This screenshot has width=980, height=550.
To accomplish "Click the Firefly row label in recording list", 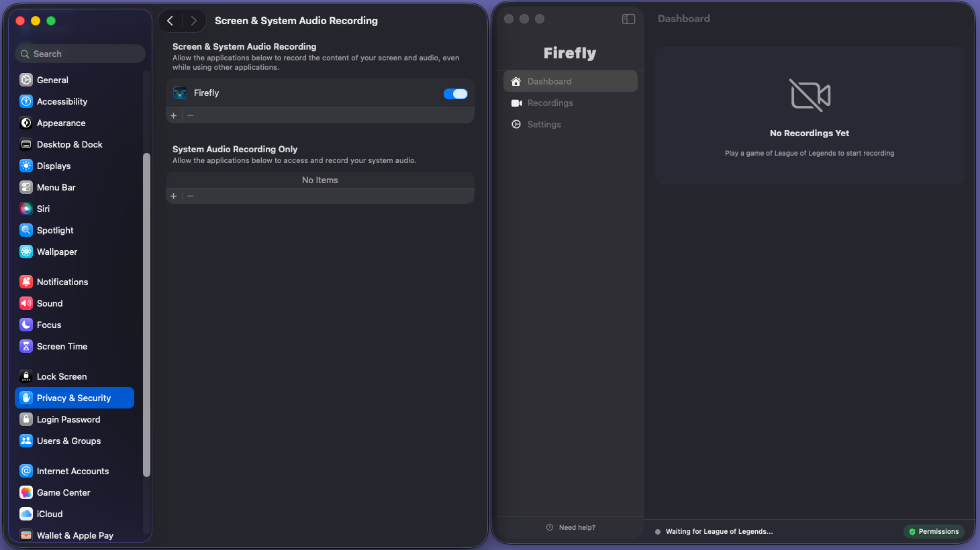I will coord(207,93).
